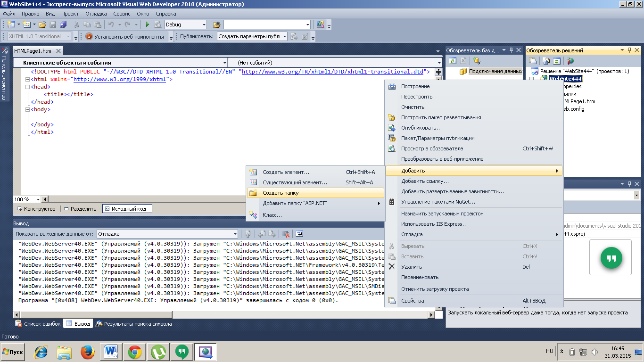Switch to the Разделить view
The image size is (644, 362).
pyautogui.click(x=81, y=209)
